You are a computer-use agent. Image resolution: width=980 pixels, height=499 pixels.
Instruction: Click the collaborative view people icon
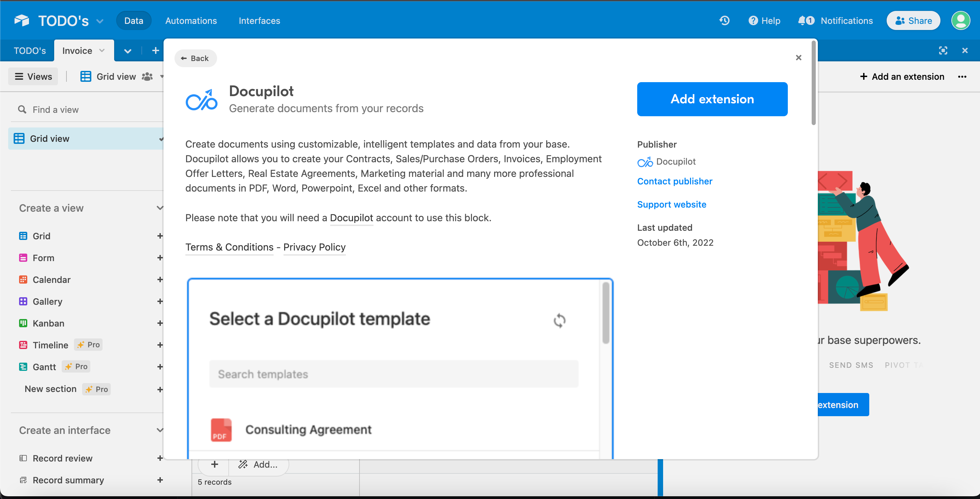click(147, 76)
